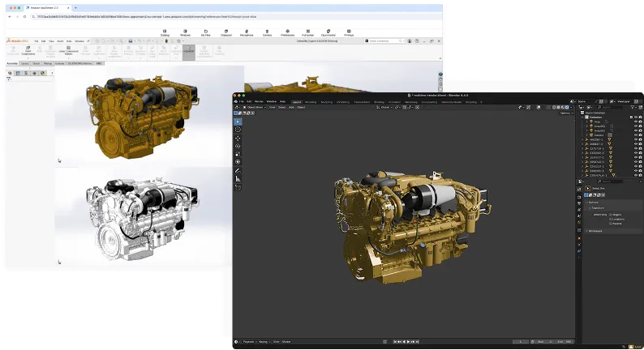Viewport: 644px width, 350px height.
Task: Select the Move tool in Blender's toolbar
Action: pyautogui.click(x=238, y=138)
